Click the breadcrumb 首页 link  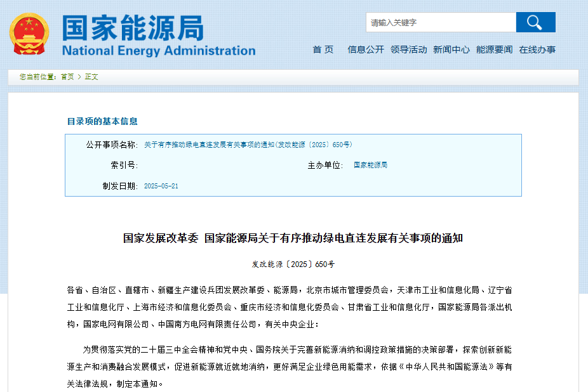(x=67, y=76)
